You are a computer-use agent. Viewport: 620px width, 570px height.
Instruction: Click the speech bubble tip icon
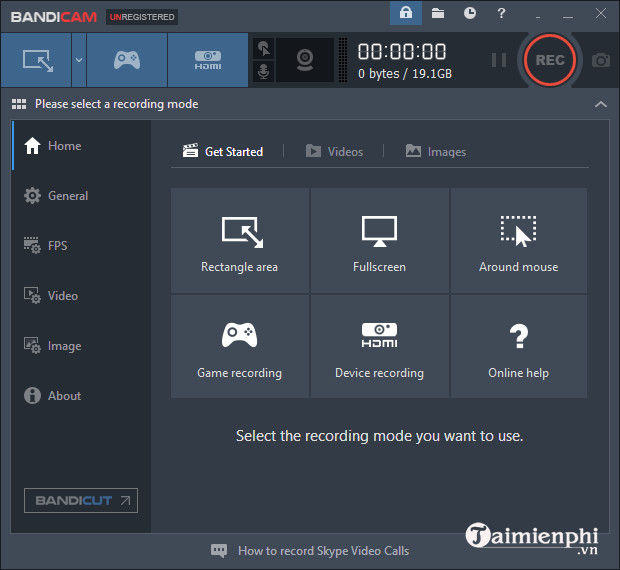[219, 550]
